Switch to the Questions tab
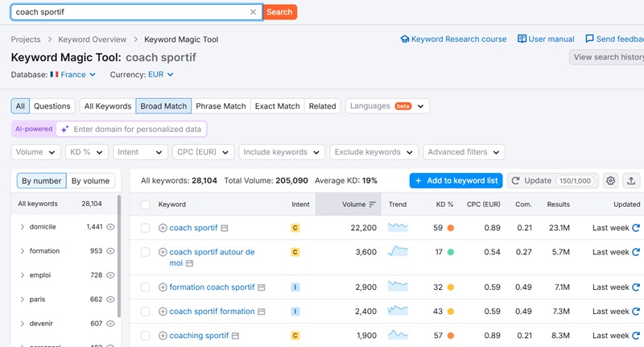 click(52, 106)
